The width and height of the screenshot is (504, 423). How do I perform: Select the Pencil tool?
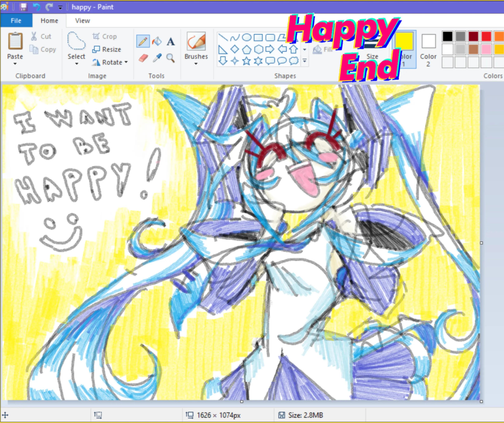(x=143, y=41)
